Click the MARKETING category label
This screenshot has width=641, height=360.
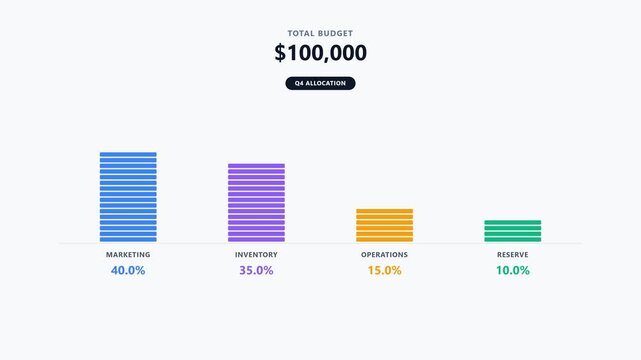(x=128, y=255)
